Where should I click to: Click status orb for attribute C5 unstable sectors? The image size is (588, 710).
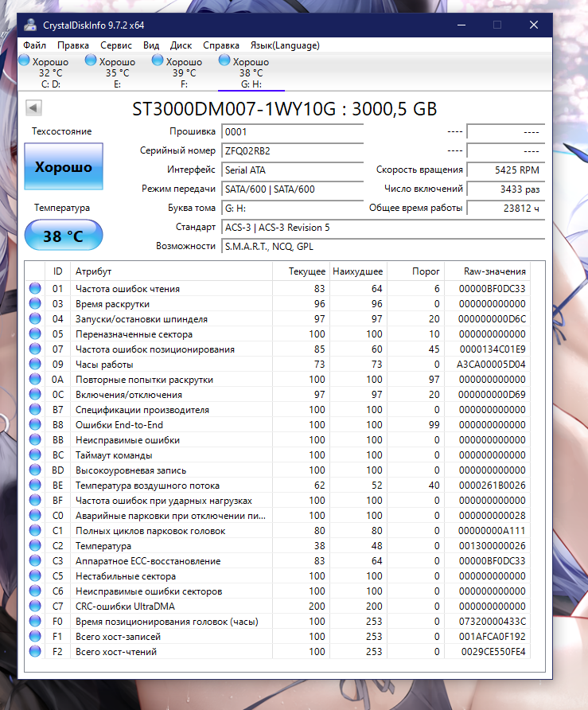35,576
